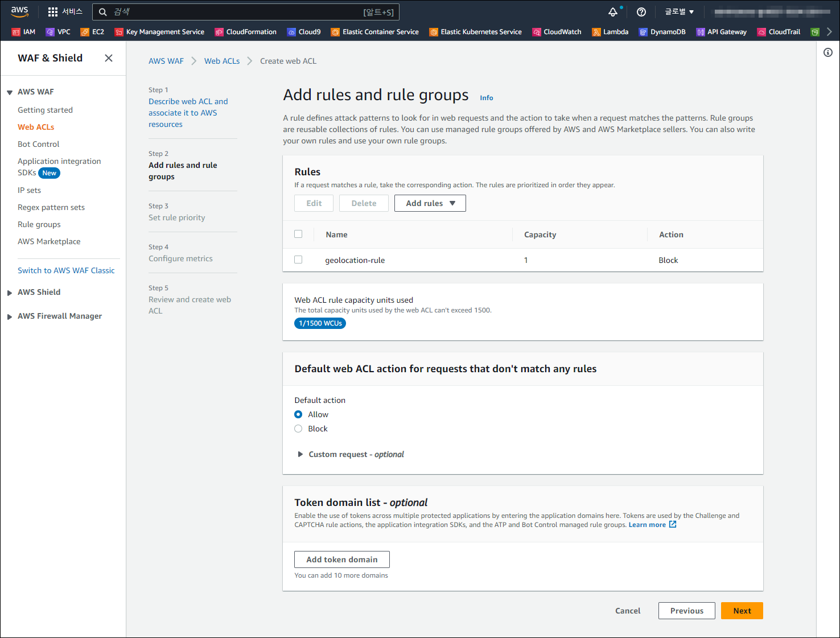
Task: Click the disabled Edit button
Action: pos(314,203)
